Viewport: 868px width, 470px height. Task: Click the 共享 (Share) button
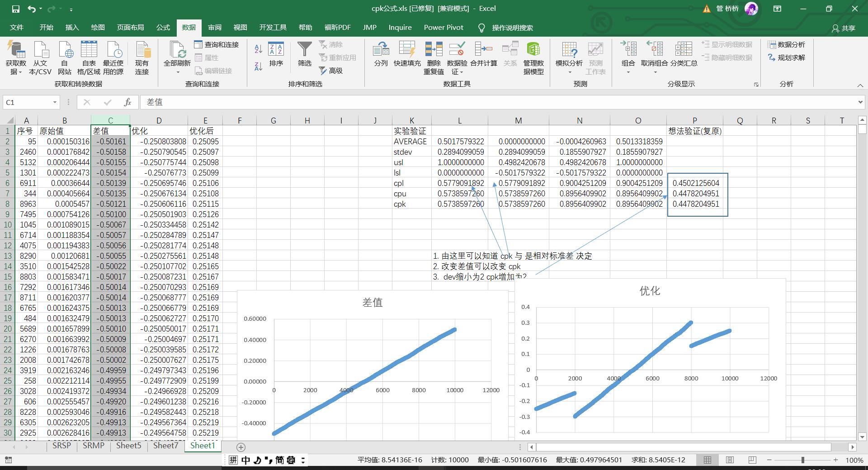point(844,28)
